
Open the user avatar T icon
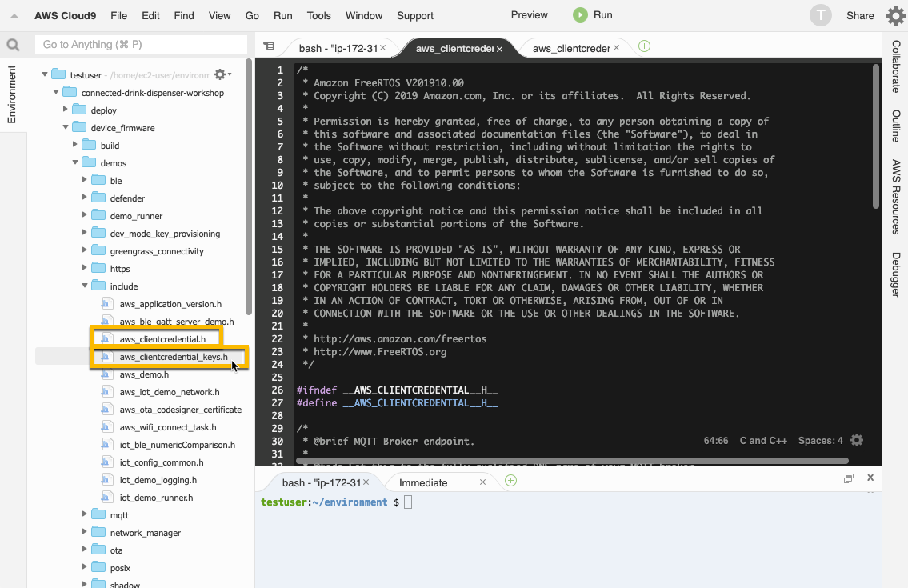coord(820,16)
